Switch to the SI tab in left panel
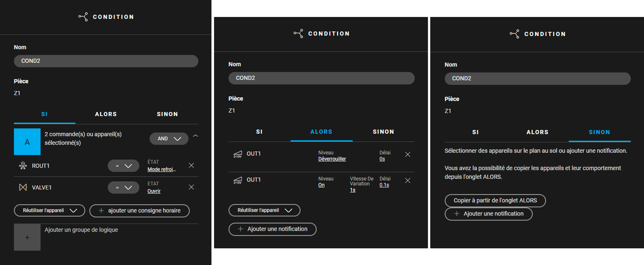Viewport: 644px width, 265px height. click(x=44, y=114)
